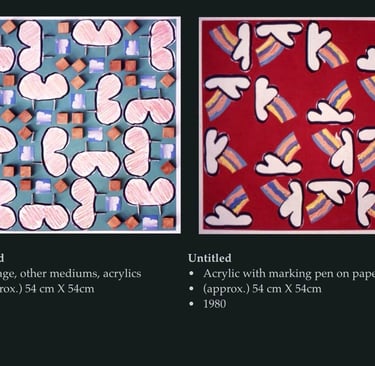Click the white cloud in the red artwork's bottom-left corner
Viewport: 375px width, 366px height.
click(x=228, y=216)
